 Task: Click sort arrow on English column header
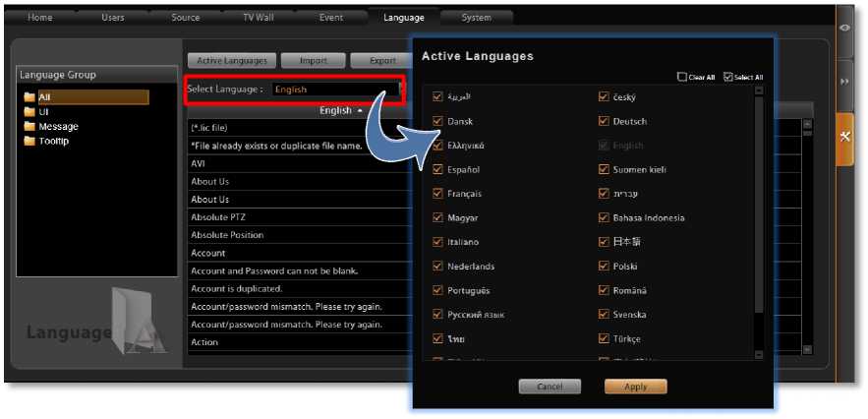(359, 111)
